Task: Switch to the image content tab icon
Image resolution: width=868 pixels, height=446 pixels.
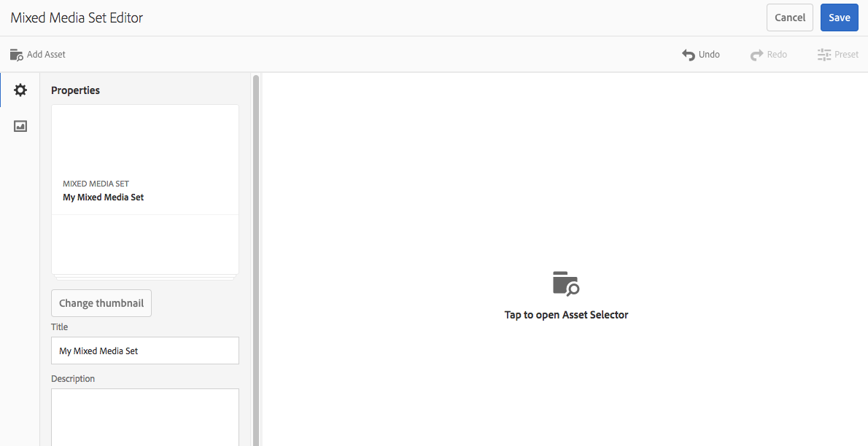Action: (20, 126)
